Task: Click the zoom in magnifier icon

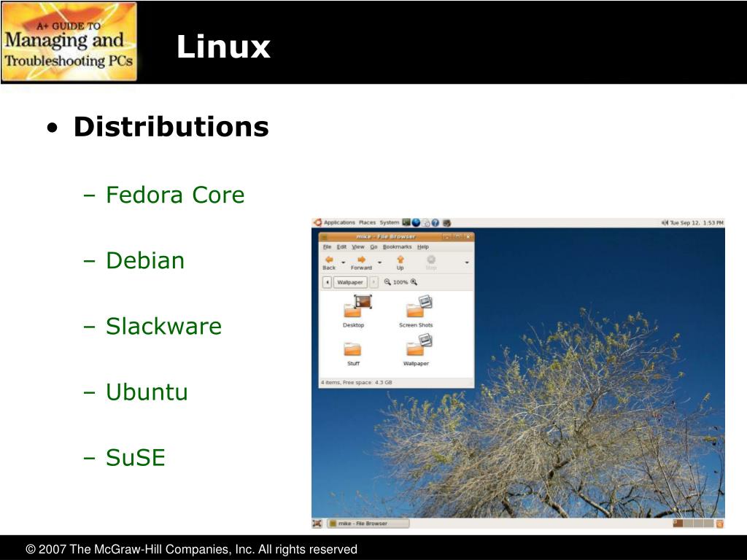Action: point(414,282)
